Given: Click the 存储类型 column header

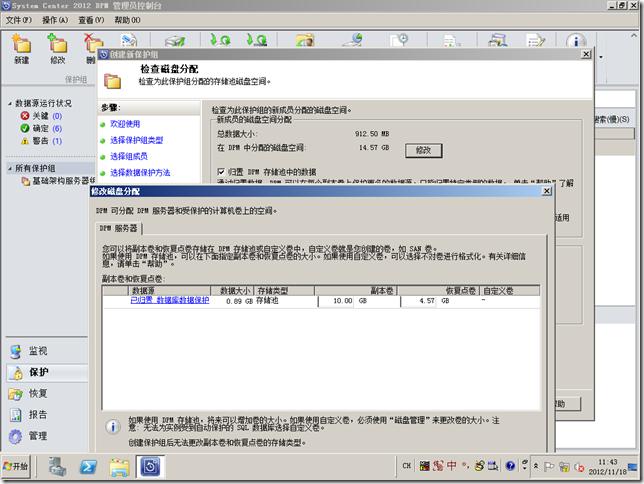Looking at the screenshot, I should coord(284,290).
